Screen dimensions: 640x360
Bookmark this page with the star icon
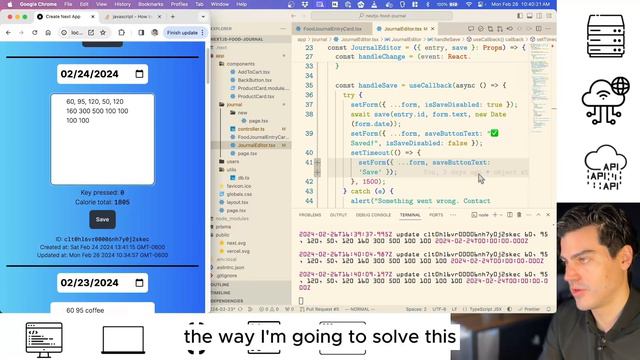point(103,33)
